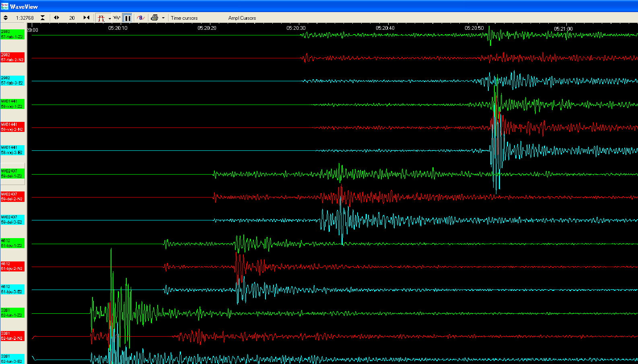Click the 05:21:00 time axis label
This screenshot has height=364, width=638.
point(563,29)
